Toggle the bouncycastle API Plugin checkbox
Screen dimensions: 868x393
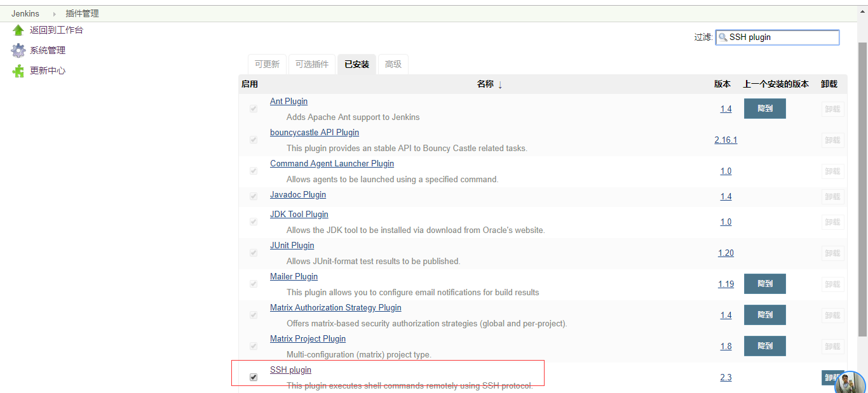point(254,140)
